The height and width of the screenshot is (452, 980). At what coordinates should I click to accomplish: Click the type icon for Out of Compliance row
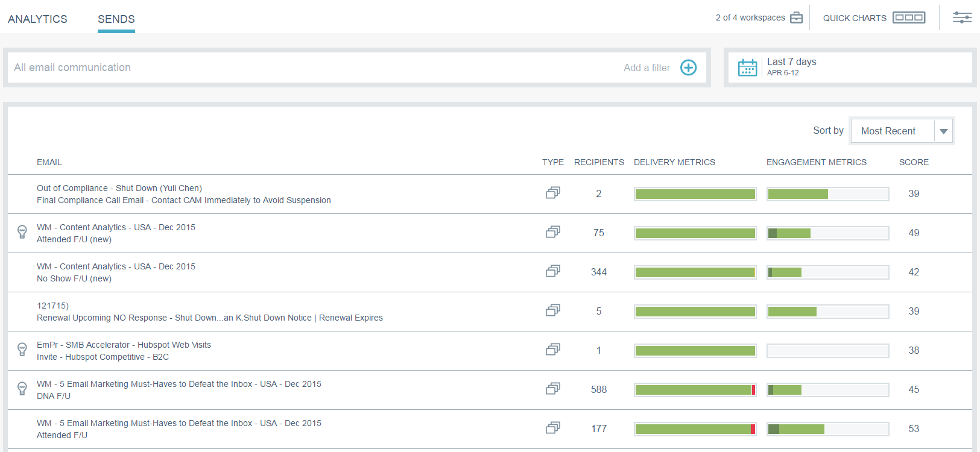pyautogui.click(x=552, y=193)
